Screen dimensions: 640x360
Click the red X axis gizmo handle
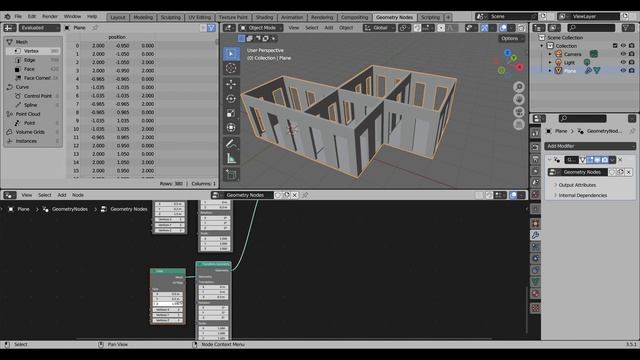(519, 67)
